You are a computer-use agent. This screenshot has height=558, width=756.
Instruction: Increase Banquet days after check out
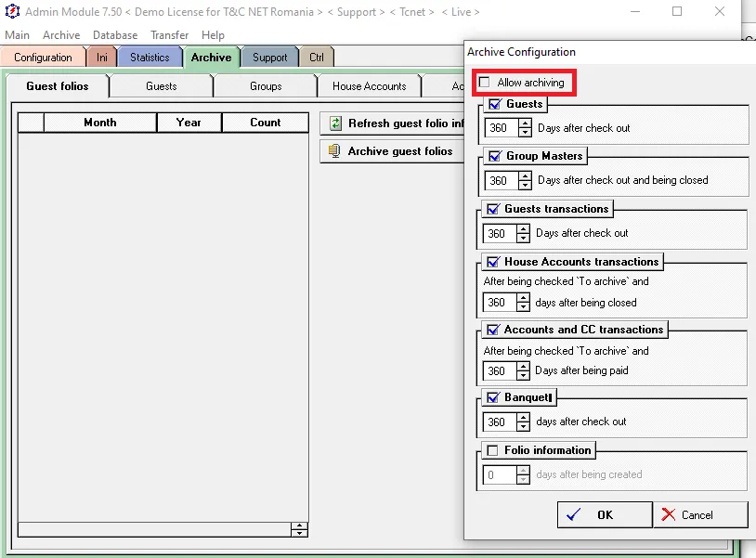tap(523, 417)
